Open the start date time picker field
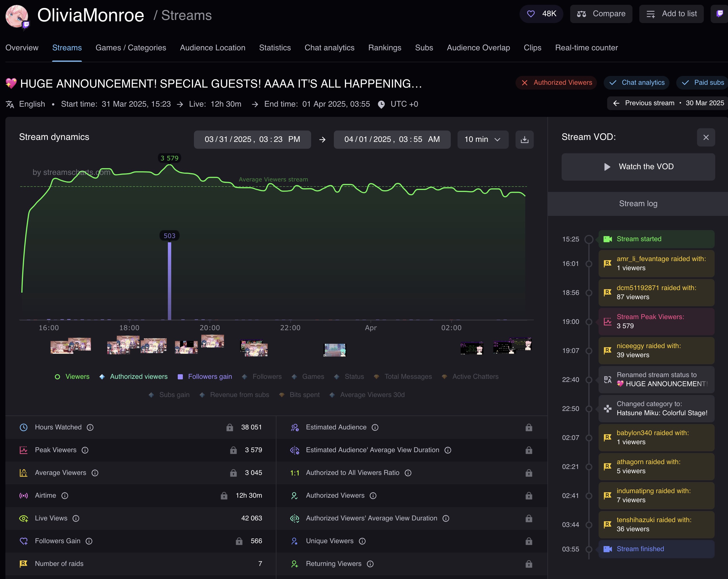728x579 pixels. click(252, 139)
